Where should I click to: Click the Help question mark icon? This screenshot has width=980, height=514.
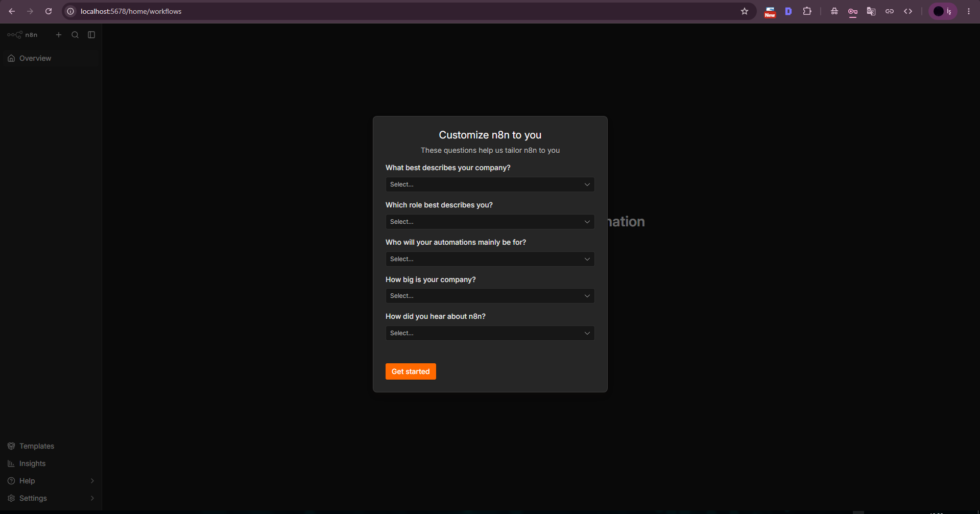point(11,481)
